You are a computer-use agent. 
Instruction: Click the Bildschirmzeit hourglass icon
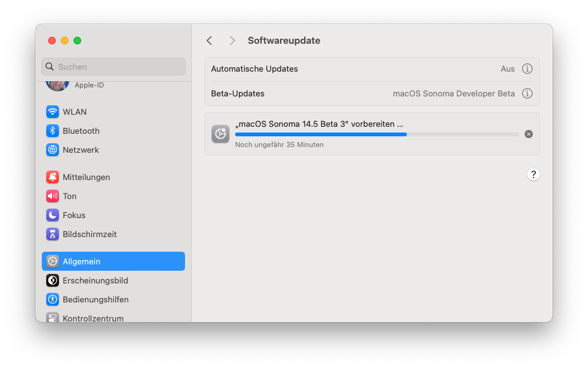point(53,235)
